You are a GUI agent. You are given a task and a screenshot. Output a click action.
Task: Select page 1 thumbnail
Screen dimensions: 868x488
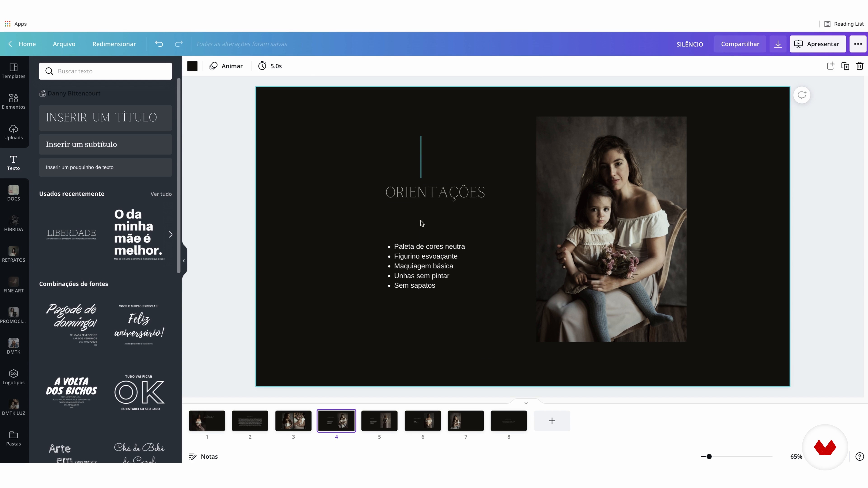pos(207,421)
